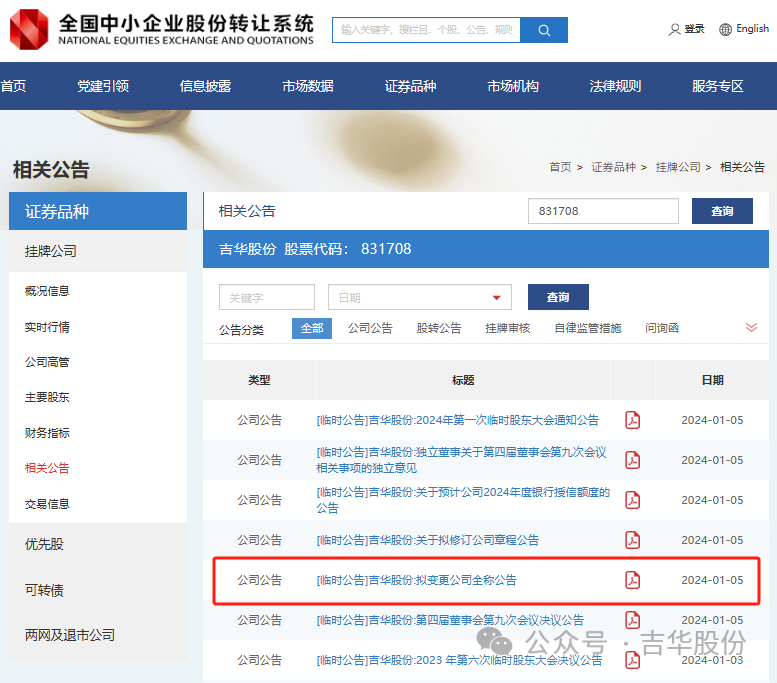Expand the 日期 date dropdown

coord(496,298)
